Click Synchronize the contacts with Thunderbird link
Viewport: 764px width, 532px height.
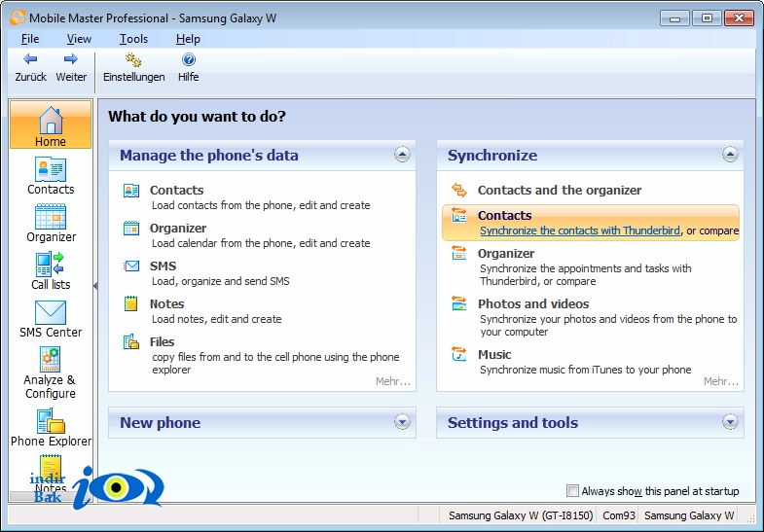coord(580,231)
